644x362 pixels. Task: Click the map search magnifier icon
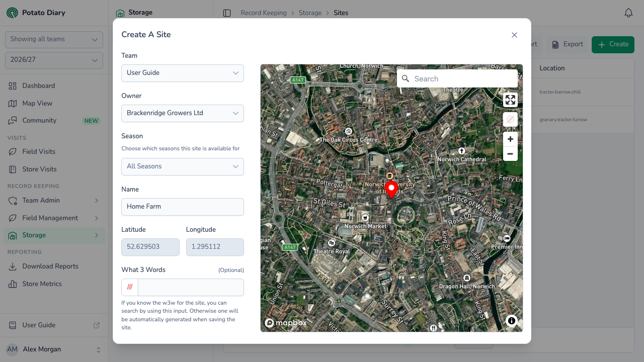[x=406, y=78]
